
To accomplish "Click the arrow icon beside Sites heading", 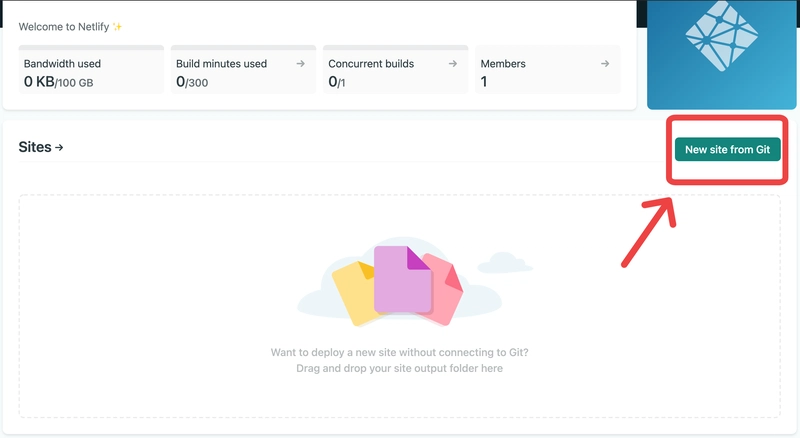I will pyautogui.click(x=59, y=148).
